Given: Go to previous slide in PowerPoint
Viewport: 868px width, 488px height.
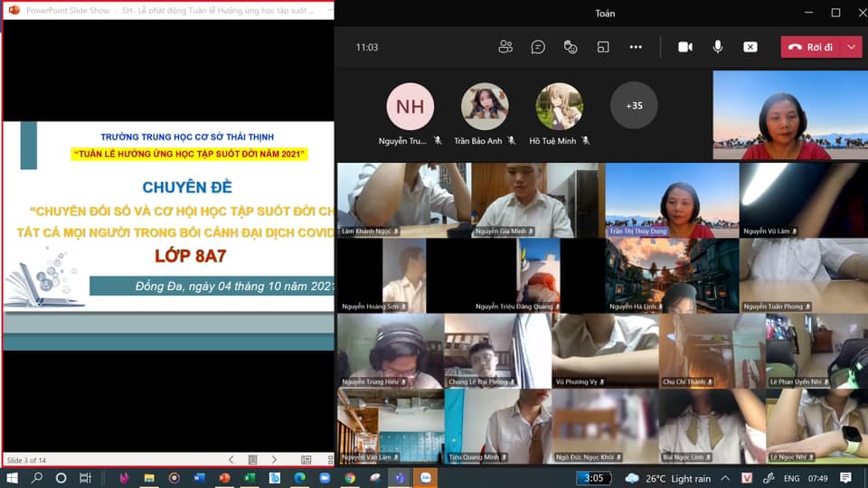Looking at the screenshot, I should coord(231,460).
